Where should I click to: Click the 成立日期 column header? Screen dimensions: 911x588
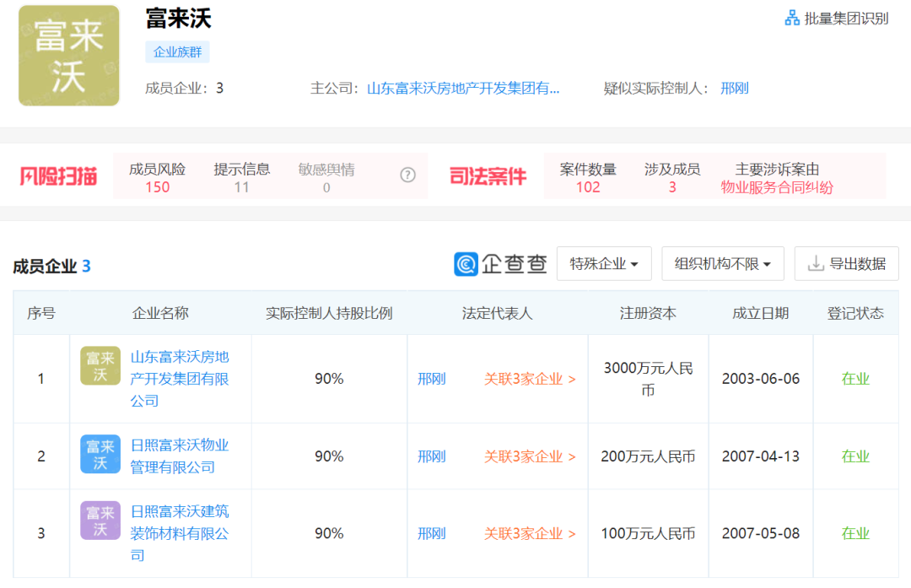click(x=761, y=313)
